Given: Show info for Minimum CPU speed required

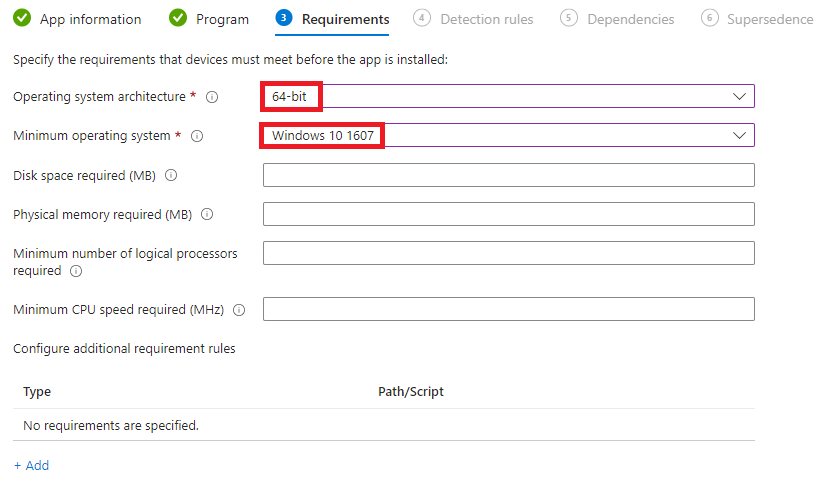Looking at the screenshot, I should pyautogui.click(x=239, y=310).
